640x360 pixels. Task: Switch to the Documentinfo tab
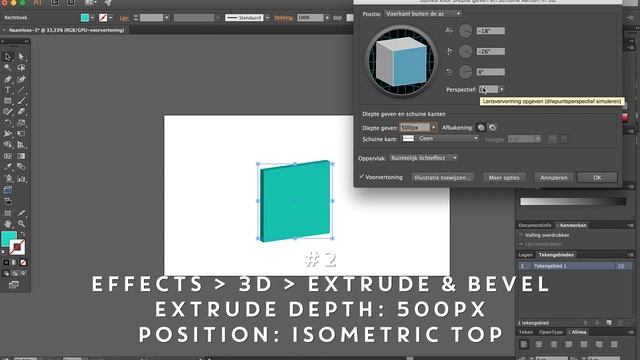[535, 225]
